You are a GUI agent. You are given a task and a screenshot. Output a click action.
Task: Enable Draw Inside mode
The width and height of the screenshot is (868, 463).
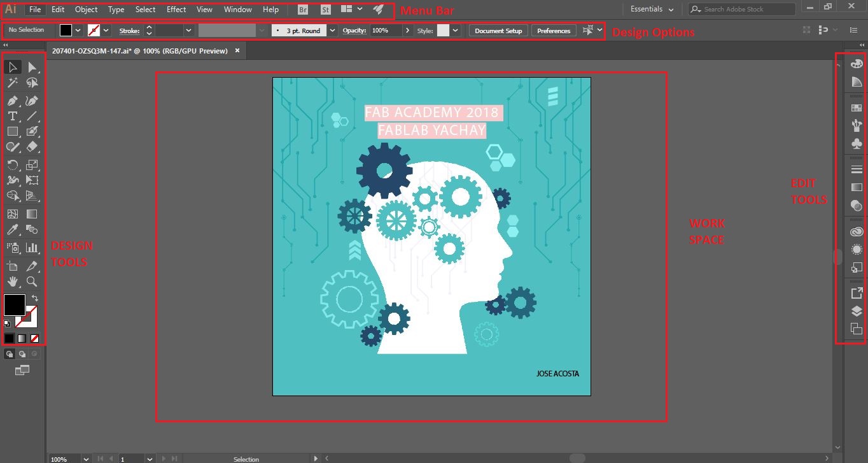(x=34, y=354)
